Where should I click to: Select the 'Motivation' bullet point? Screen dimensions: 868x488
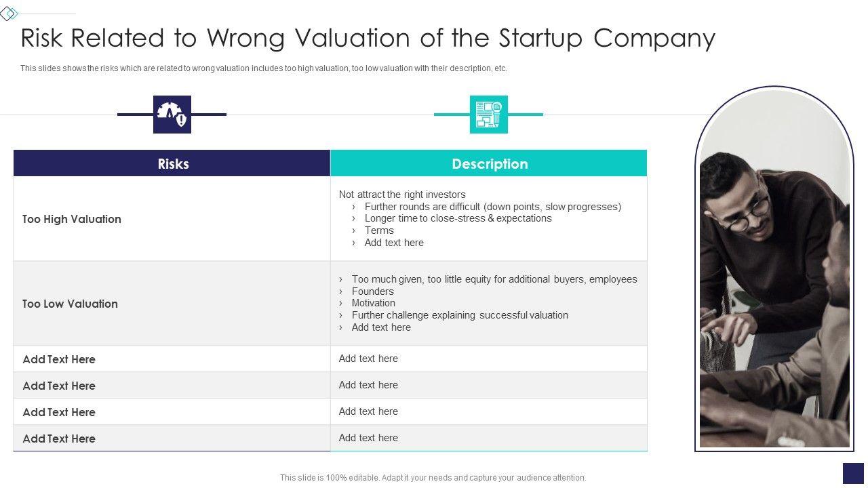pyautogui.click(x=373, y=303)
